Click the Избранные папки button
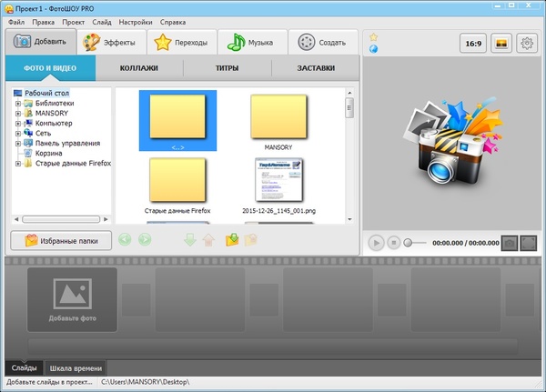The height and width of the screenshot is (392, 546). 62,241
